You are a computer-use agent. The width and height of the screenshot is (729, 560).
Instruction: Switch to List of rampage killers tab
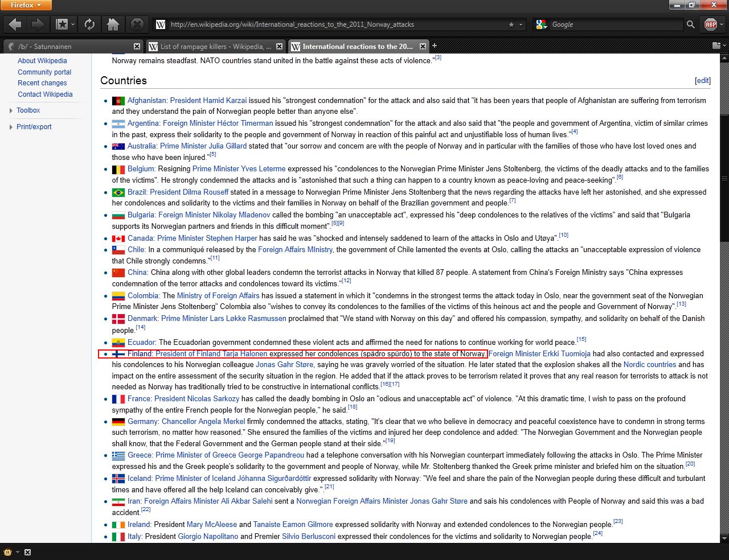211,47
